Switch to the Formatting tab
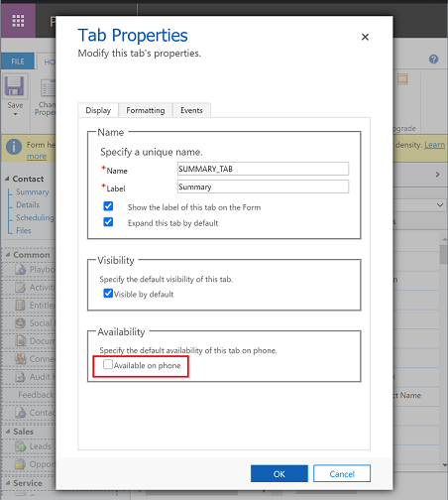Viewport: 448px width, 500px height. click(x=146, y=110)
